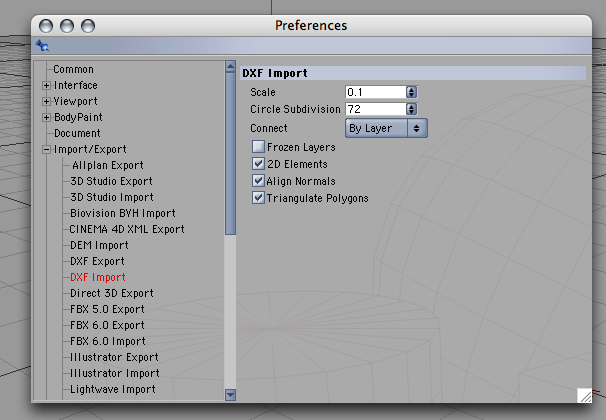
Task: Click the scroll up arrow in category list
Action: click(230, 66)
